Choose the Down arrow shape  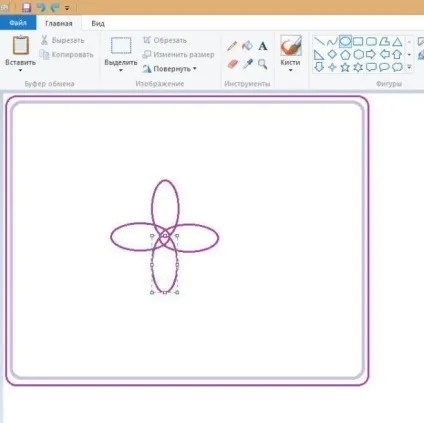319,67
